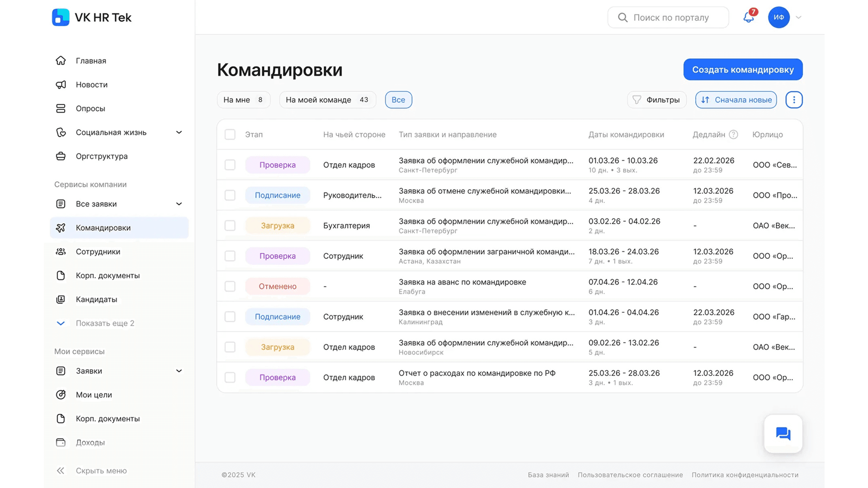868x488 pixels.
Task: Open the notifications bell icon
Action: (749, 17)
